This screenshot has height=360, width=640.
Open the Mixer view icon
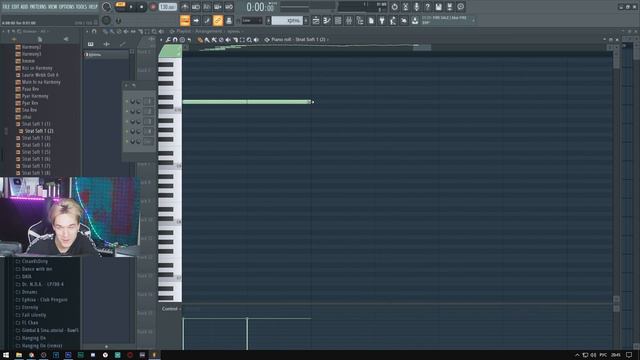pyautogui.click(x=349, y=20)
